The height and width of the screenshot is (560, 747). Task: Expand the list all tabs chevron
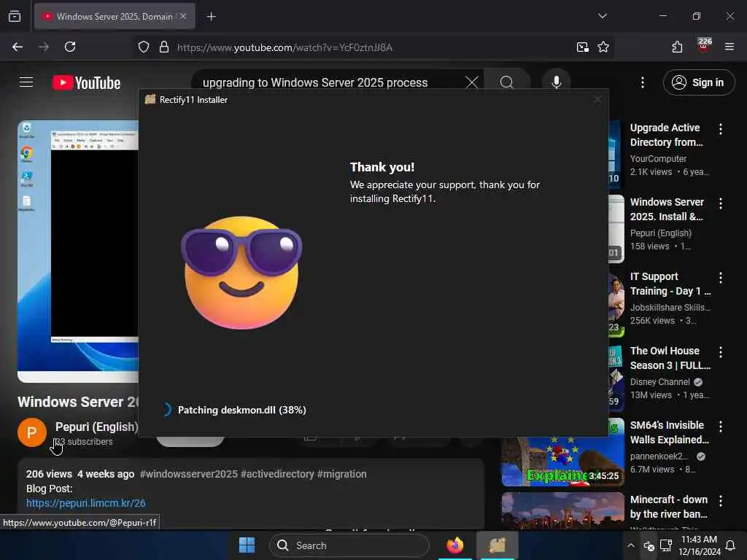(x=602, y=16)
